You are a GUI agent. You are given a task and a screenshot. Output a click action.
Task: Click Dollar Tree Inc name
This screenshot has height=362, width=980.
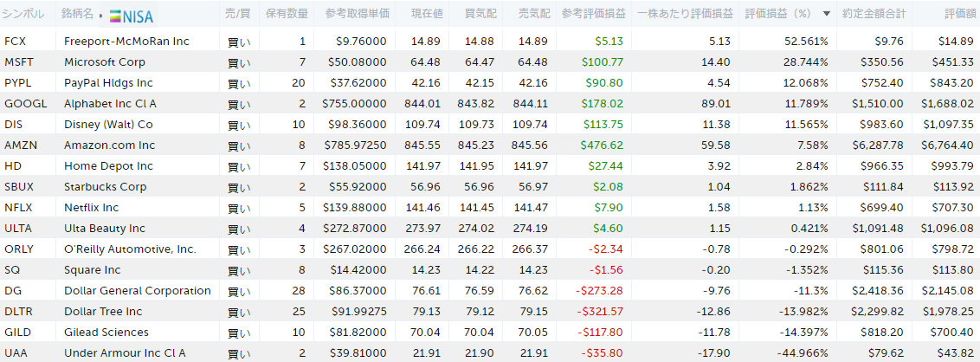tap(103, 312)
